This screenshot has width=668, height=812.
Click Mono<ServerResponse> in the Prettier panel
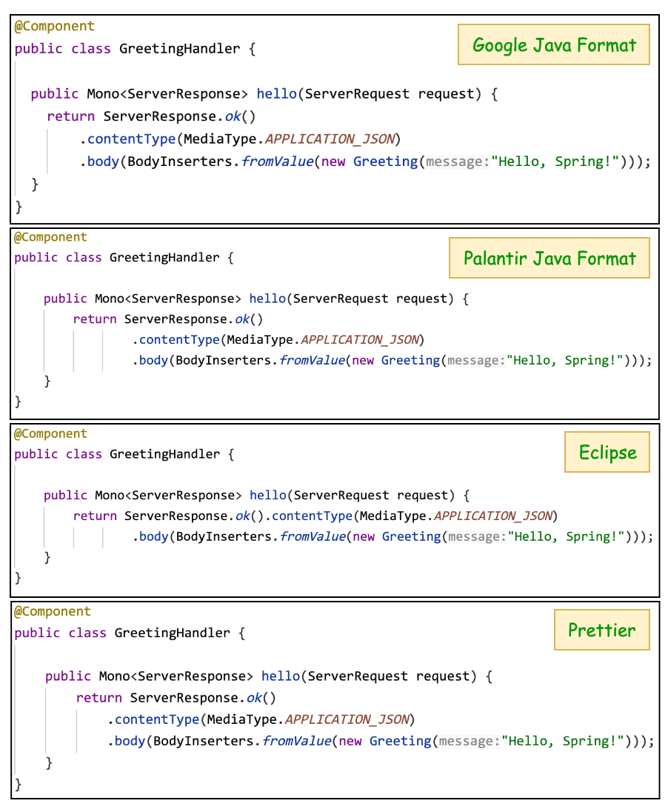[x=176, y=676]
